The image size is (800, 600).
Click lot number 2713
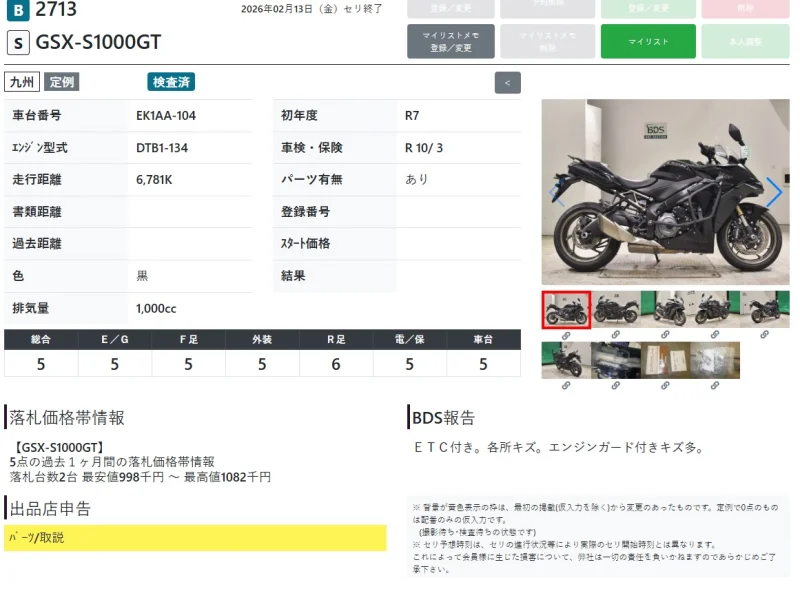tap(56, 9)
